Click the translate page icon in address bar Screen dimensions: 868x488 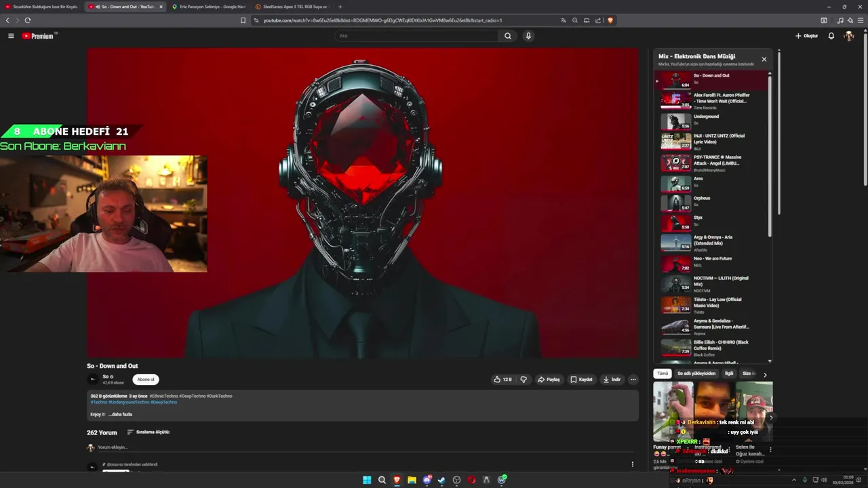coord(563,20)
